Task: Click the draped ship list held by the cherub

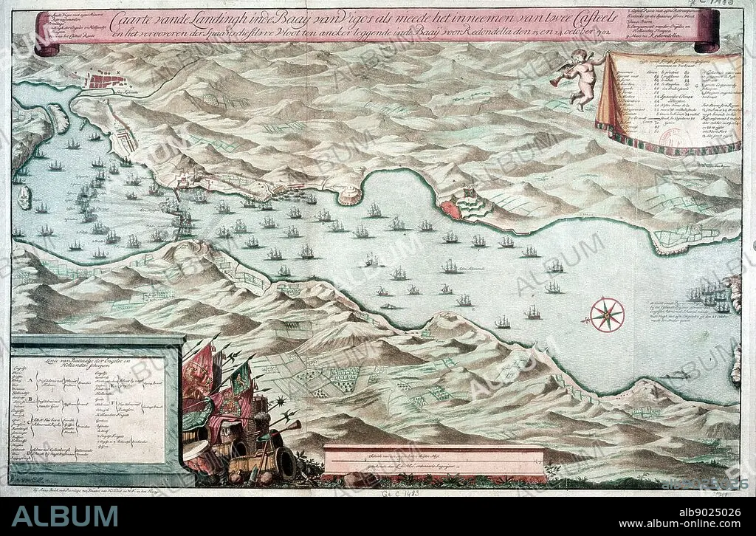Action: click(x=667, y=103)
